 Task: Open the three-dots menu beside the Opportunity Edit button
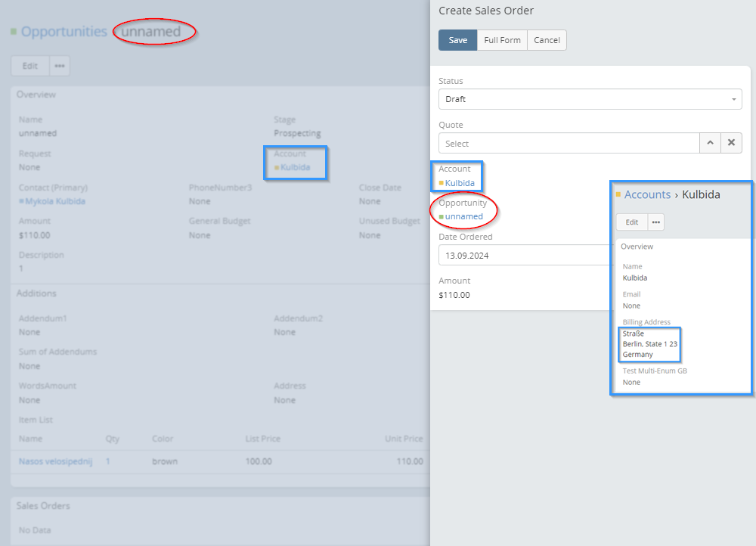[x=60, y=66]
